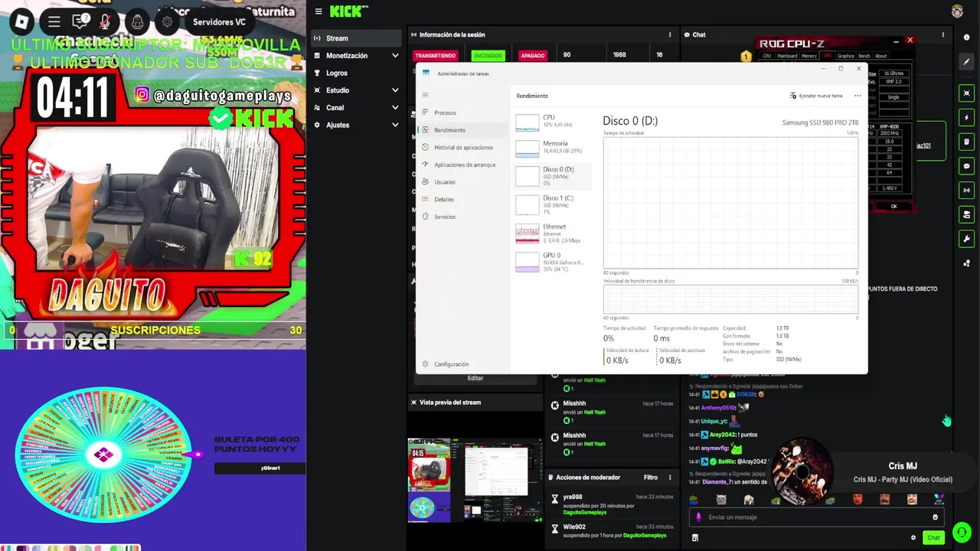
Task: Click the lightning bolt icon in right toolbar
Action: point(967,118)
